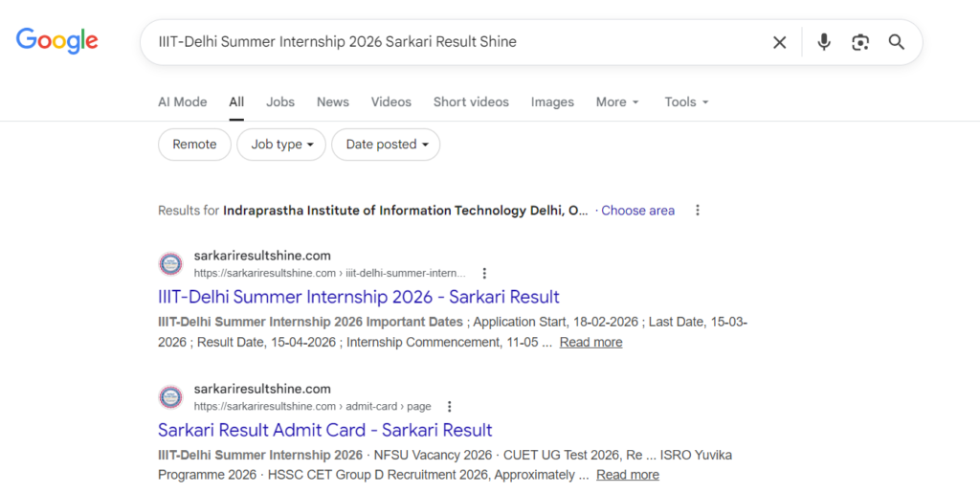Viewport: 980px width, 493px height.
Task: Toggle the Remote filter chip
Action: 194,145
